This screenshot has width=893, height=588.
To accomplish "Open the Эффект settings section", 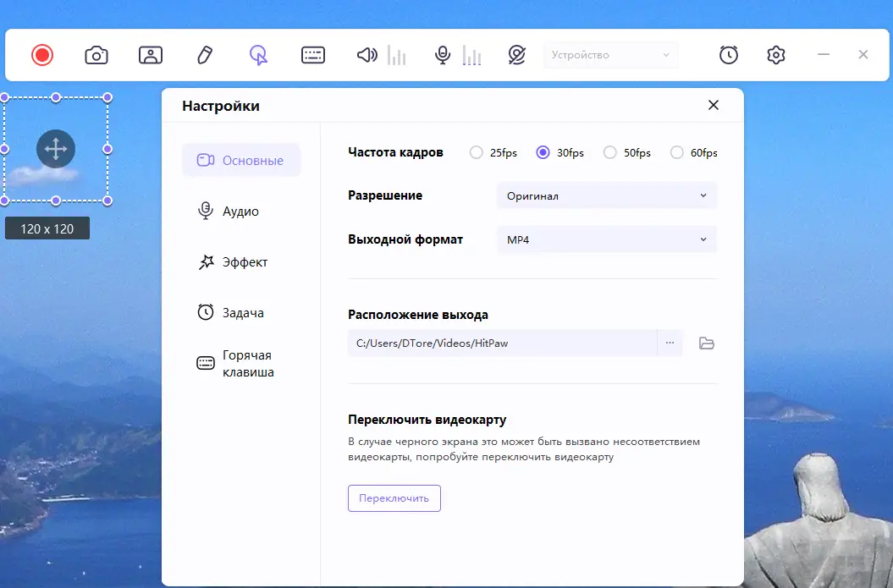I will pyautogui.click(x=241, y=261).
